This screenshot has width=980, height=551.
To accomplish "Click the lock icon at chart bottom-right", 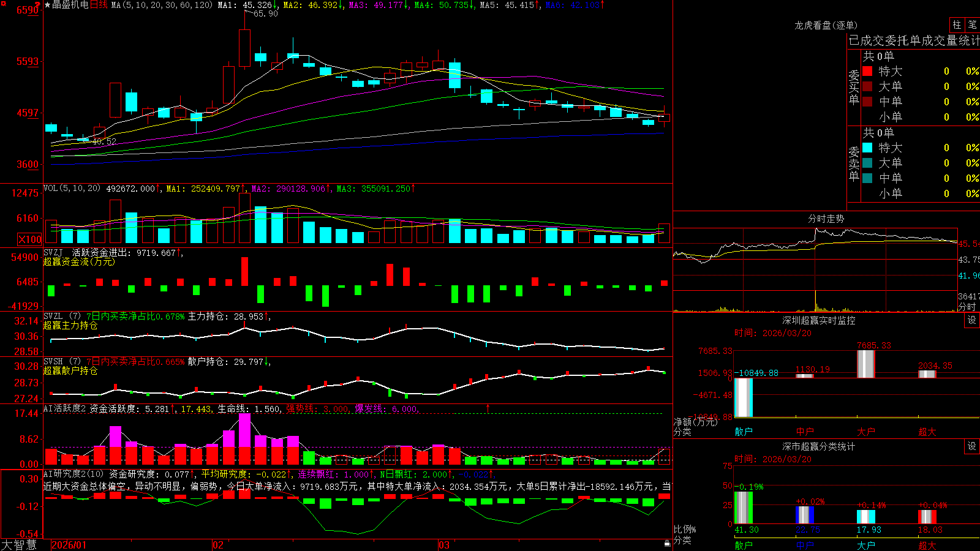I will click(667, 543).
